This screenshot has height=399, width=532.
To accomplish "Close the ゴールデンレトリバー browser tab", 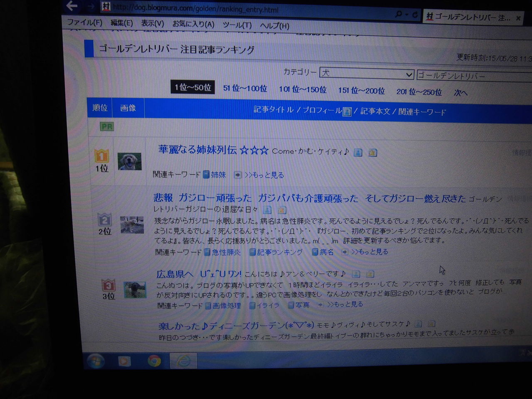I will click(x=518, y=18).
